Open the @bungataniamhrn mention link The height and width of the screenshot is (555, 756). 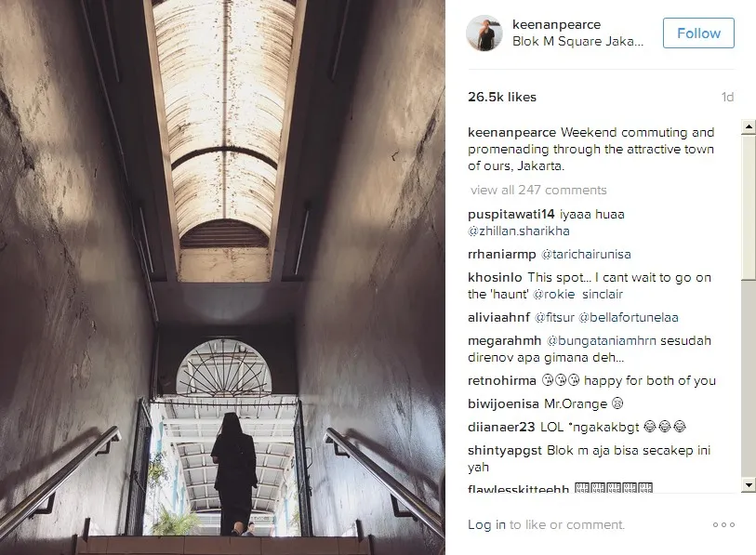[x=602, y=340]
